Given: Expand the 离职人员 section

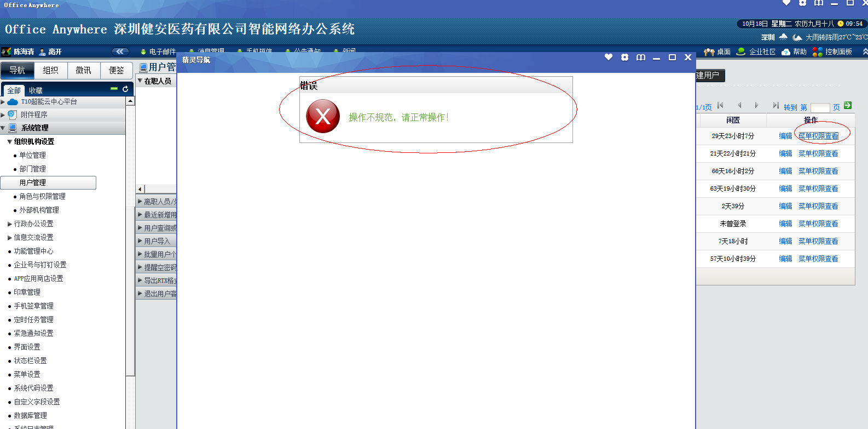Looking at the screenshot, I should pyautogui.click(x=140, y=202).
